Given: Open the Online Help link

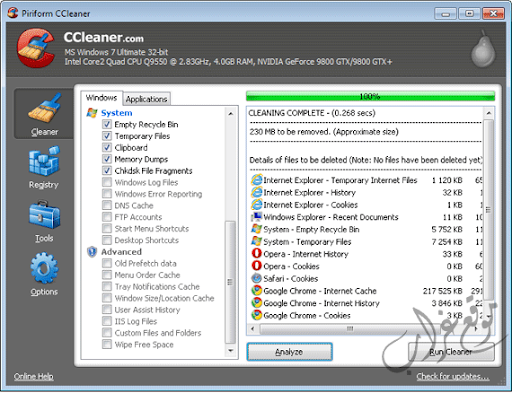Looking at the screenshot, I should click(33, 376).
